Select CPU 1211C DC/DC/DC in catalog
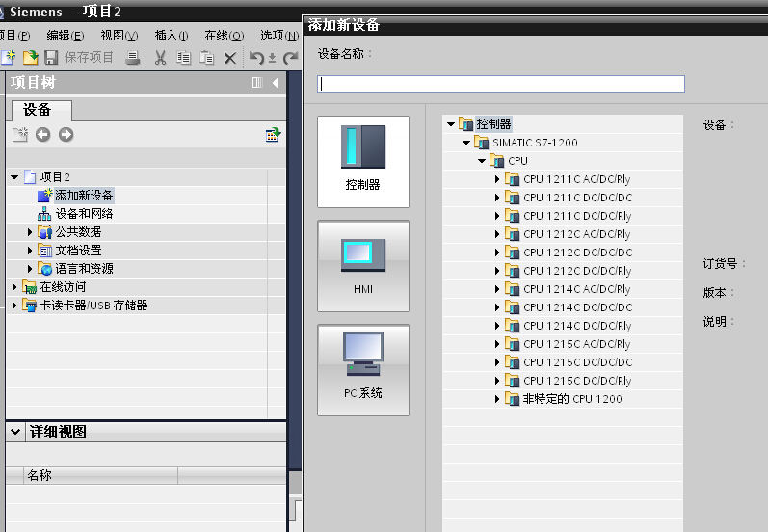The width and height of the screenshot is (768, 532). (x=577, y=198)
